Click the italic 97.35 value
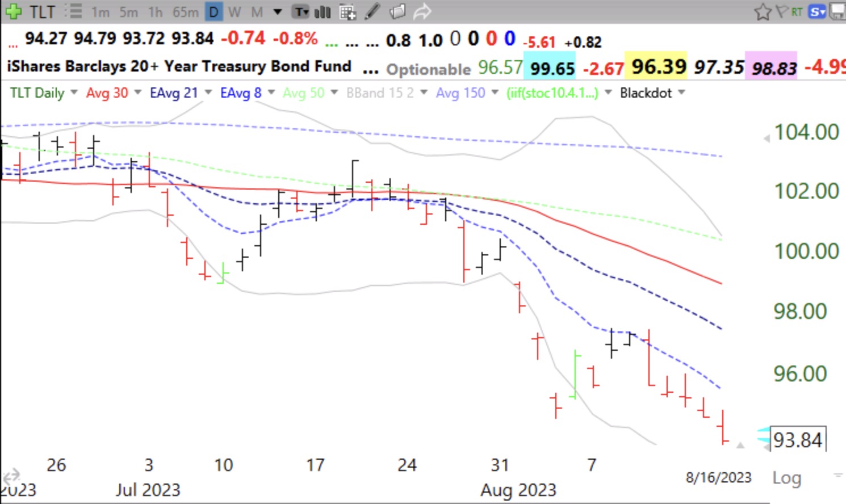 click(x=719, y=68)
